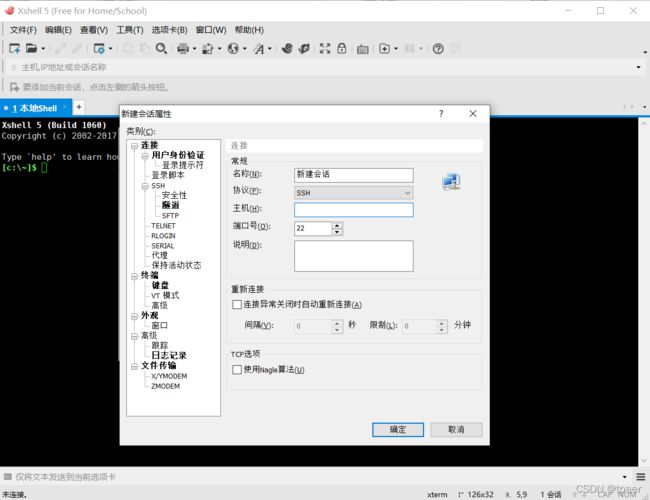The width and height of the screenshot is (650, 500).
Task: Toggle the full screen toolbar icon
Action: 325,49
